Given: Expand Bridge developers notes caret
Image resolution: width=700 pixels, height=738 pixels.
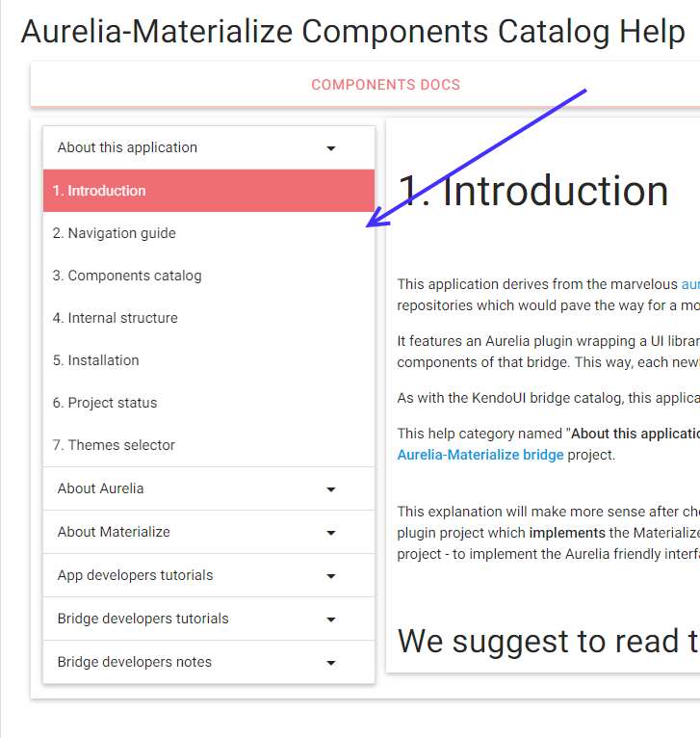Looking at the screenshot, I should [x=331, y=663].
